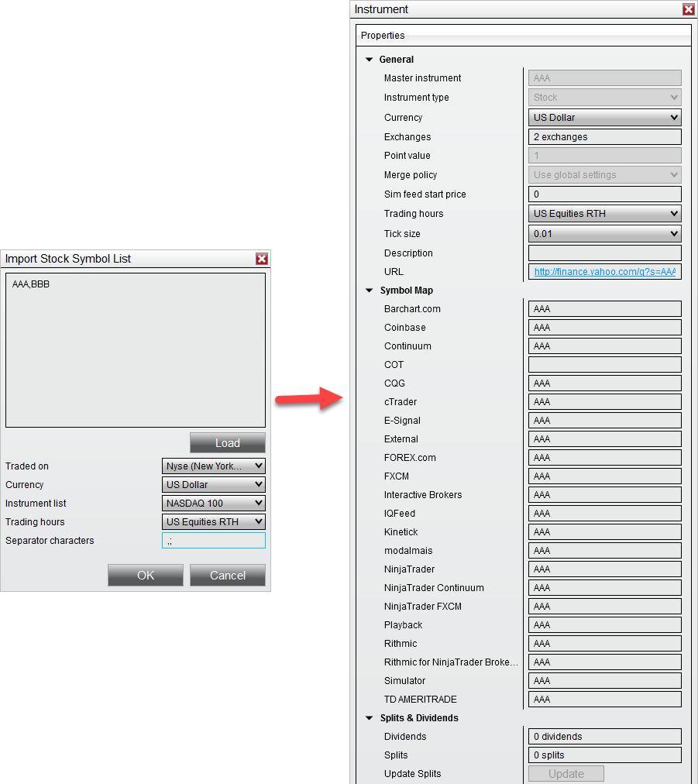Click the FXCM symbol field
This screenshot has height=784, width=698.
(x=604, y=476)
